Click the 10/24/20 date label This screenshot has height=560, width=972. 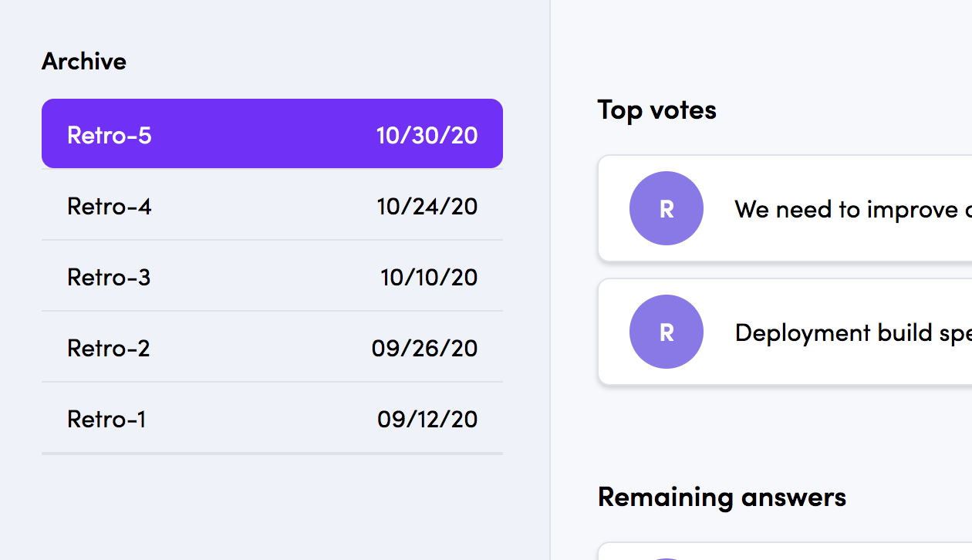427,207
